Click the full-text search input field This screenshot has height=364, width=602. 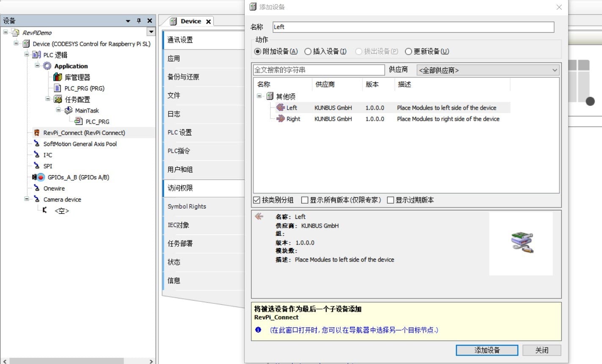coord(318,70)
